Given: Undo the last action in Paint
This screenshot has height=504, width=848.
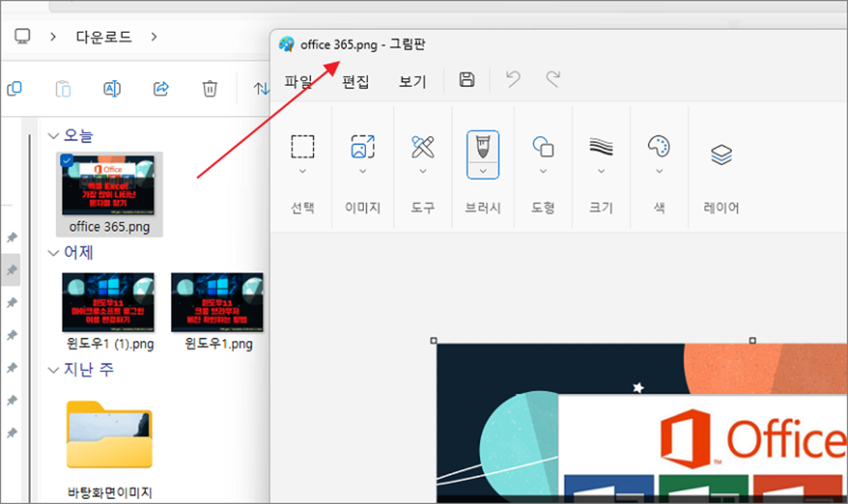Looking at the screenshot, I should tap(513, 79).
